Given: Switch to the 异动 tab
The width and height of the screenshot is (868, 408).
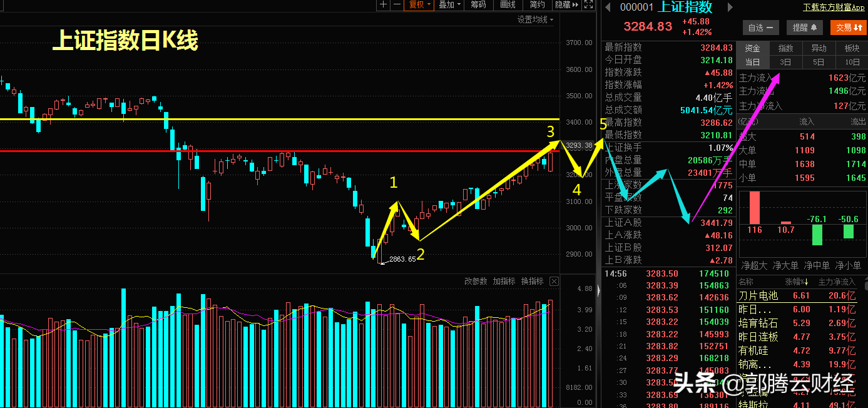Looking at the screenshot, I should [819, 48].
